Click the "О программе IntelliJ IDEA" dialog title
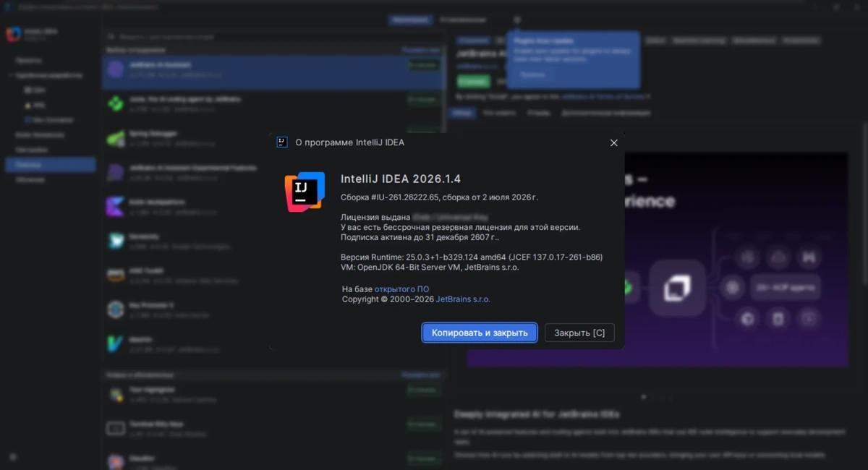The width and height of the screenshot is (868, 470). tap(350, 142)
